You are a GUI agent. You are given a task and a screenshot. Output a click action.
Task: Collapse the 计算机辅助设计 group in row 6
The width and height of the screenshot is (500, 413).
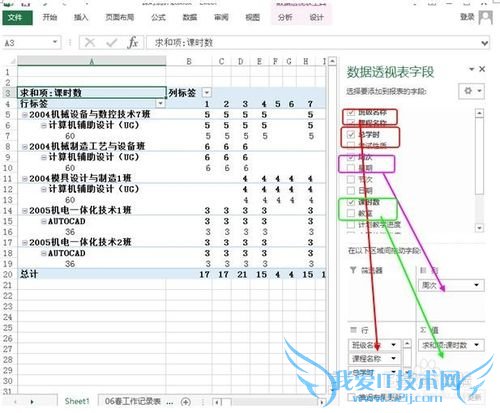[x=43, y=126]
